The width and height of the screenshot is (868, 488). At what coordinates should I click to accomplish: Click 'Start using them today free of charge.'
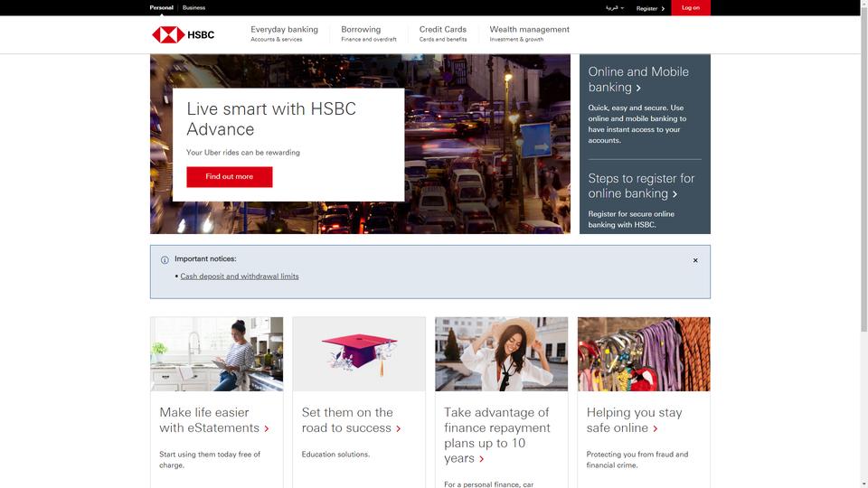pos(210,460)
